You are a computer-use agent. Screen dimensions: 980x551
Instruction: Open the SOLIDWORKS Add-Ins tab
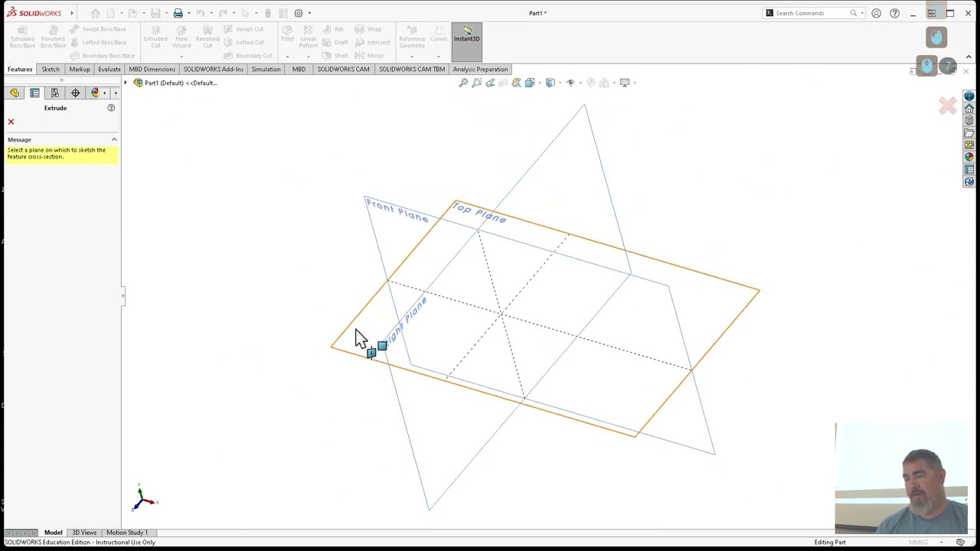(x=214, y=69)
